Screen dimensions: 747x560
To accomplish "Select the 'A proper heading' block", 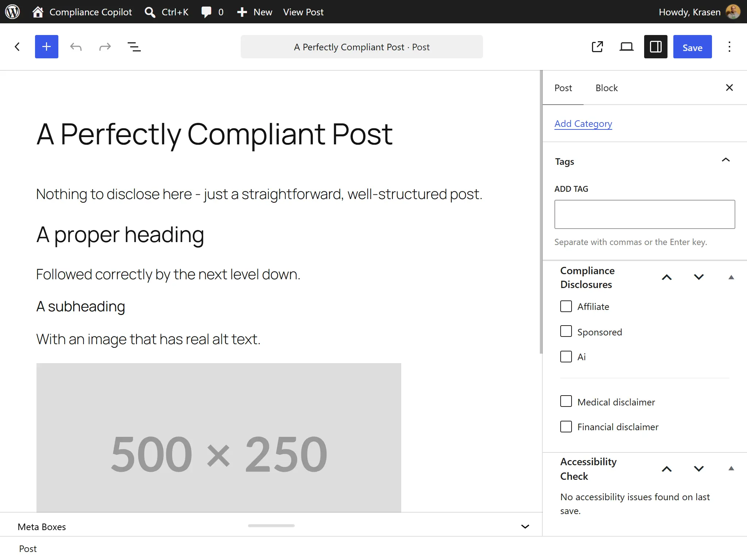I will 120,235.
